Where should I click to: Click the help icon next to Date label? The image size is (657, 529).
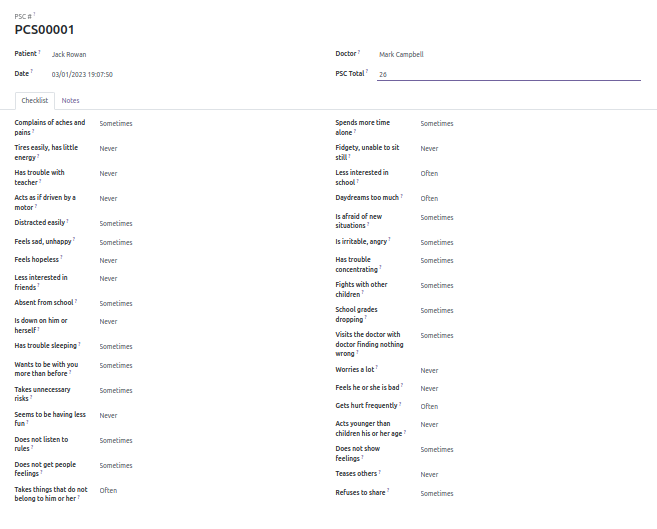[31, 72]
